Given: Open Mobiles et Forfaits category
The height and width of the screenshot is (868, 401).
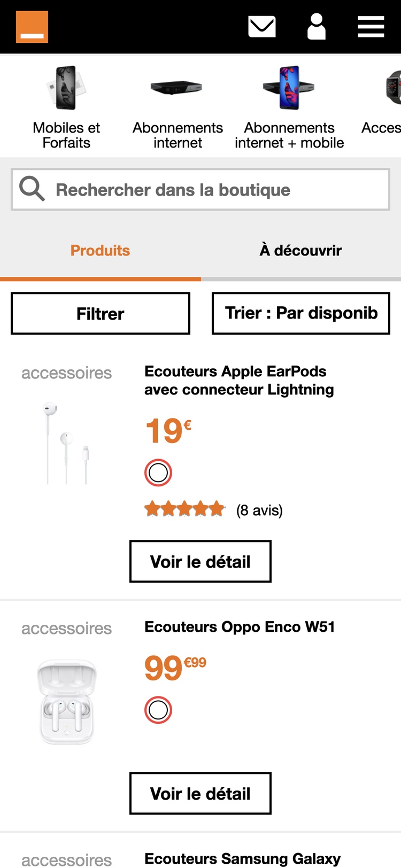Looking at the screenshot, I should coord(66,107).
